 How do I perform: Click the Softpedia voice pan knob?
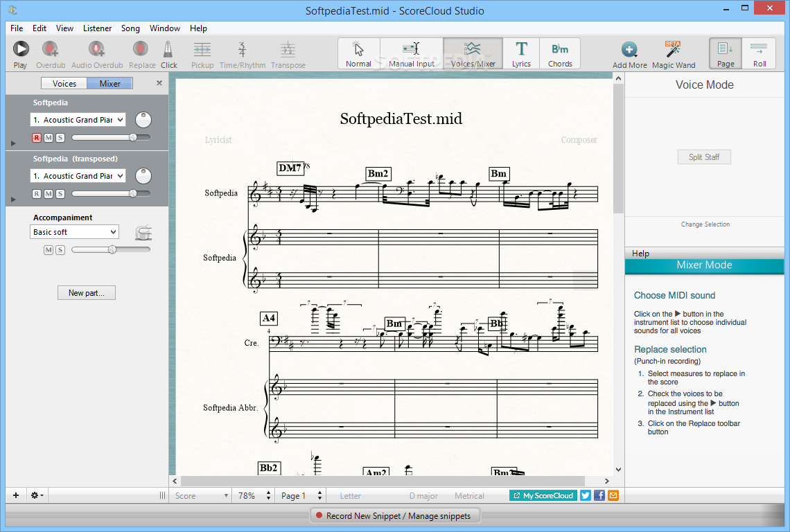[x=143, y=120]
